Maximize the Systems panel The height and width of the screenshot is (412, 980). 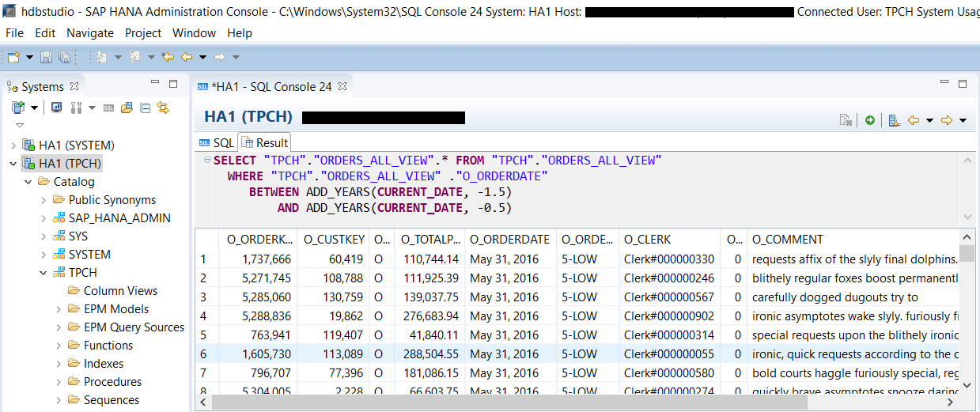pos(173,84)
